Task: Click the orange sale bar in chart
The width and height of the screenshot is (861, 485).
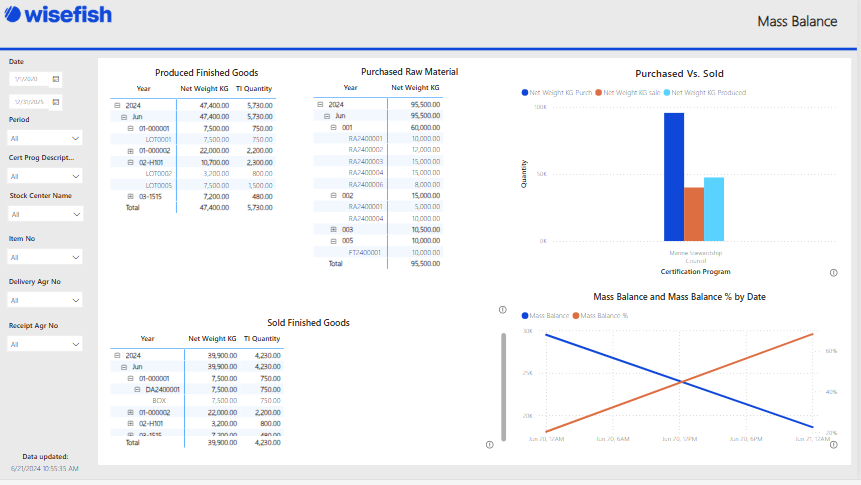Action: pyautogui.click(x=693, y=214)
